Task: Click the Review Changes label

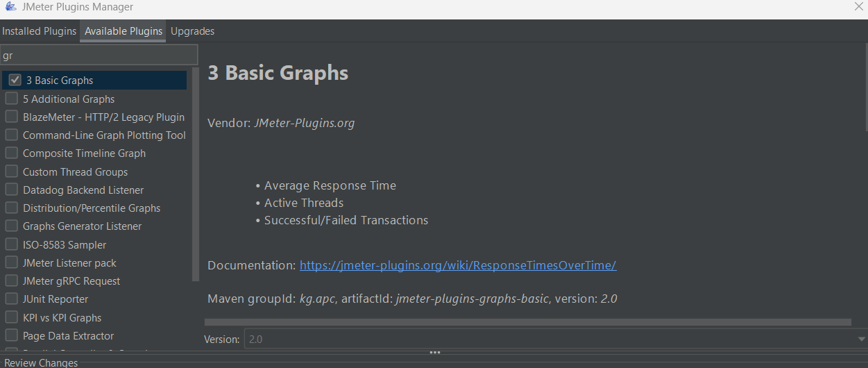Action: (x=41, y=362)
